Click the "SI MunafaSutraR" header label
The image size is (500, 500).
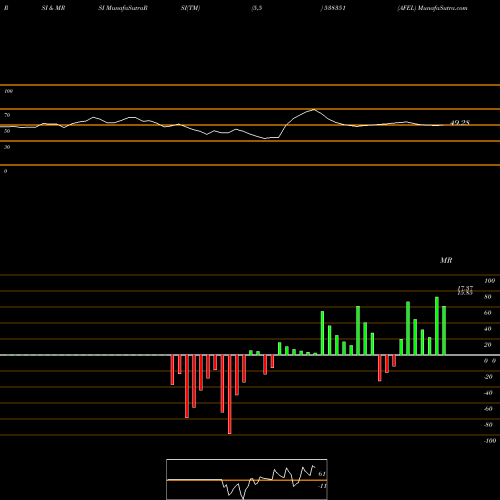(123, 8)
